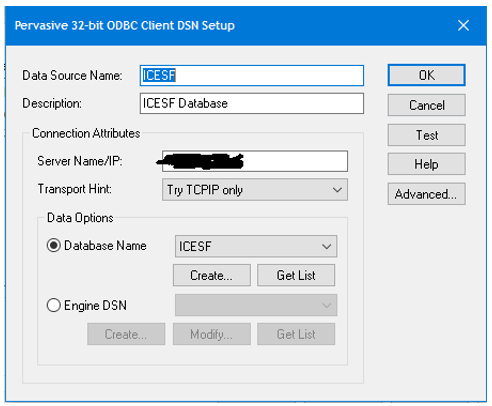Click the Server Name/IP input box

point(255,161)
